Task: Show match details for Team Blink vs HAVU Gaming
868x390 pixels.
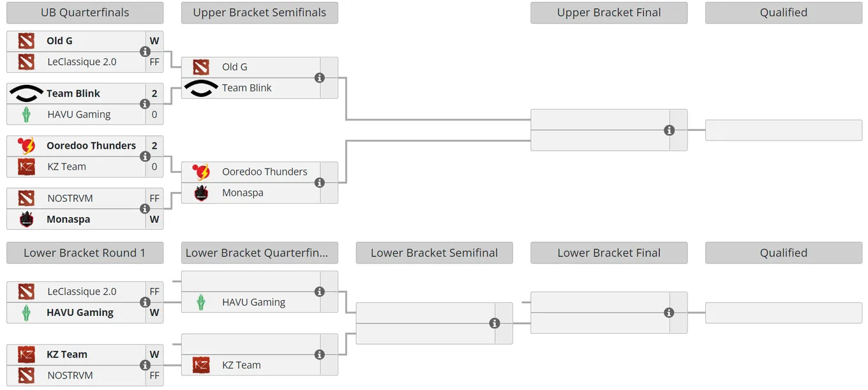Action: tap(145, 104)
